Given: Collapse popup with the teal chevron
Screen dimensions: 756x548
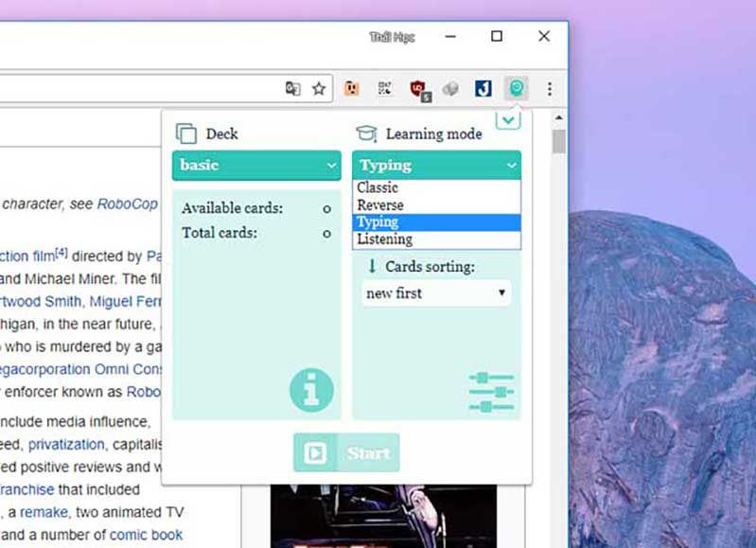Looking at the screenshot, I should coord(508,120).
